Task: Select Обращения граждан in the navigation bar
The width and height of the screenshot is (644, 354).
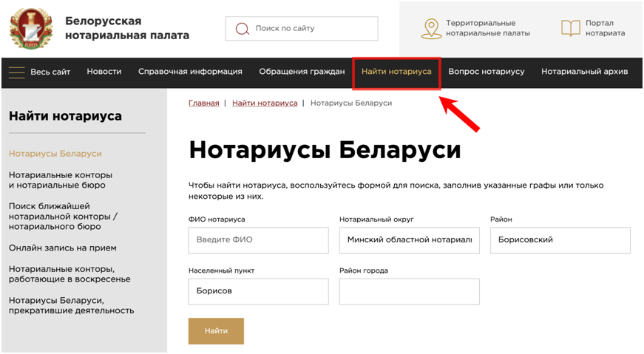Action: pyautogui.click(x=302, y=72)
